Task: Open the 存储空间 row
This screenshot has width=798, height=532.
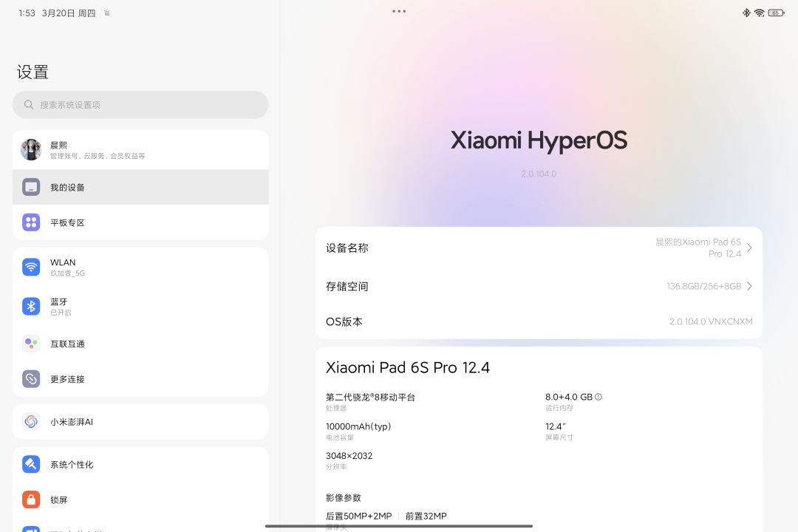Action: coord(539,286)
